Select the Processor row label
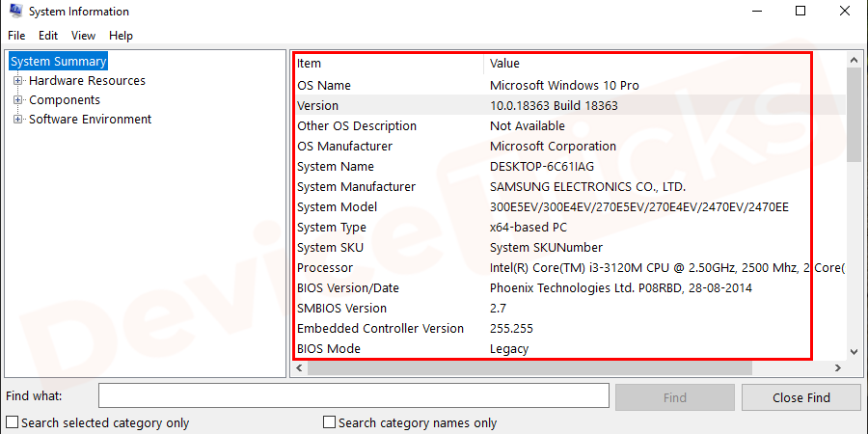 click(x=325, y=268)
